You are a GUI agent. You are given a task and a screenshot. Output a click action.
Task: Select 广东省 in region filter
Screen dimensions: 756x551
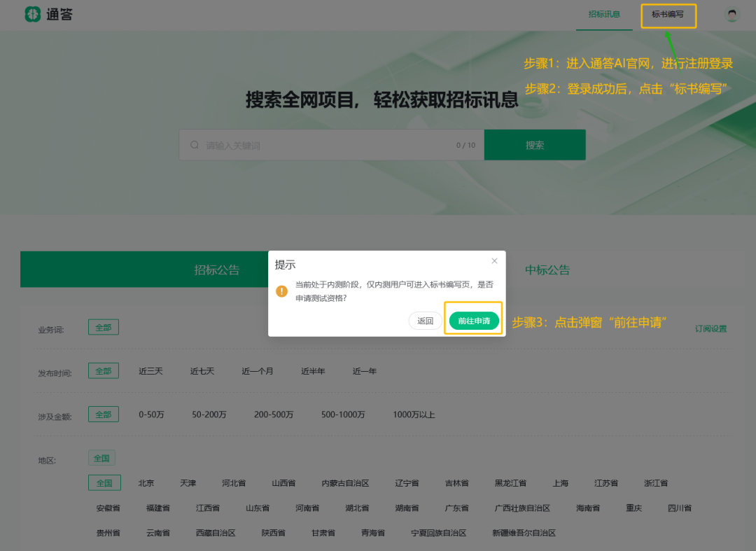[x=456, y=508]
